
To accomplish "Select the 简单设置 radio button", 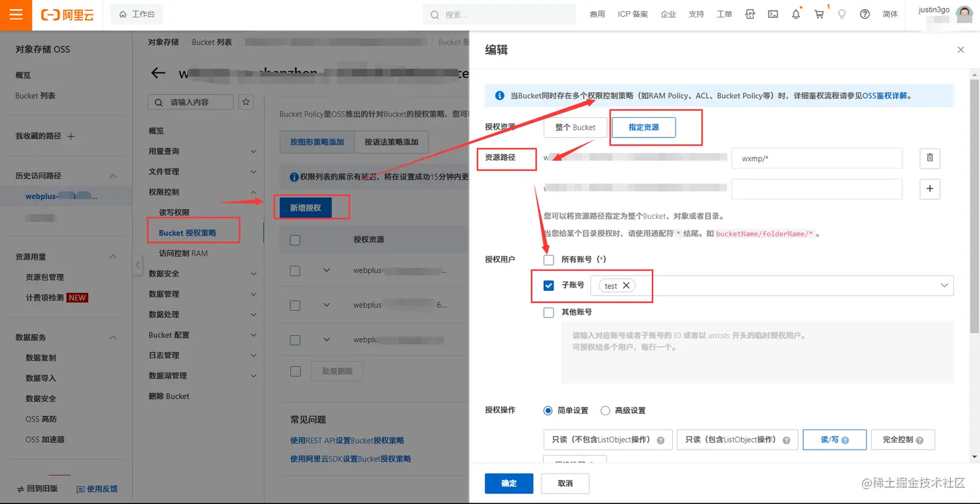I will pos(548,410).
